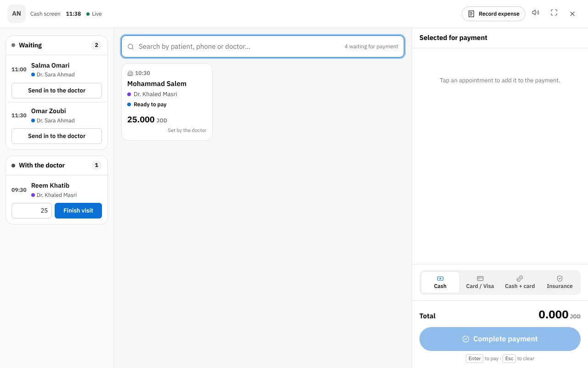The width and height of the screenshot is (588, 368).
Task: Click the With the doctor count badge 1
Action: point(96,165)
